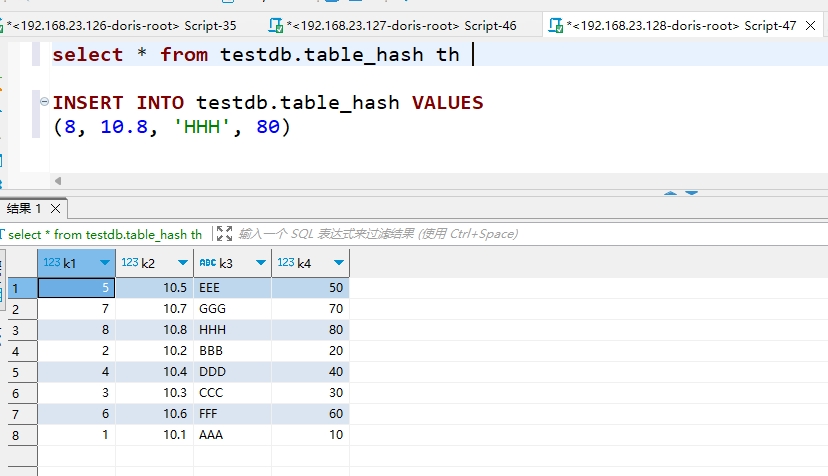Click the cell with value CCC
The height and width of the screenshot is (476, 828).
tap(232, 393)
